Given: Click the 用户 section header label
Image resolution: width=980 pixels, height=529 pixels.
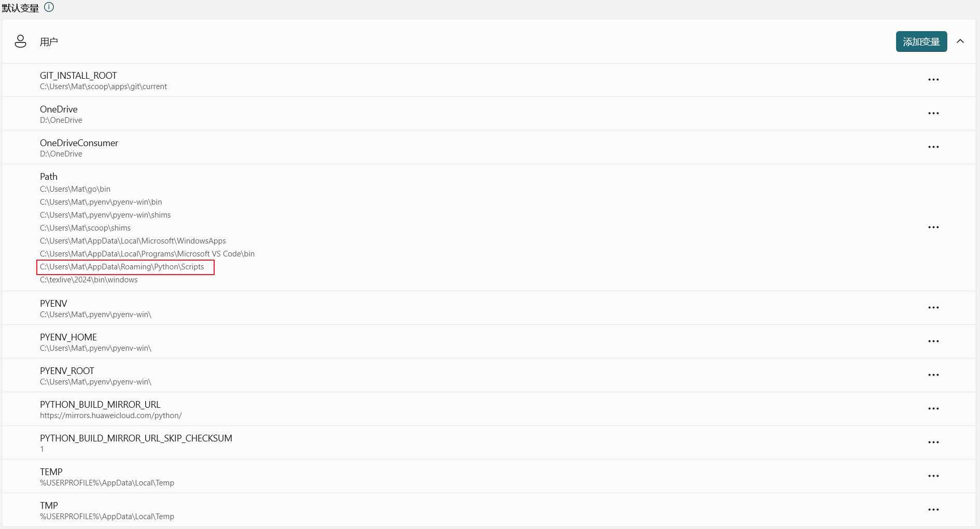Looking at the screenshot, I should (x=49, y=42).
